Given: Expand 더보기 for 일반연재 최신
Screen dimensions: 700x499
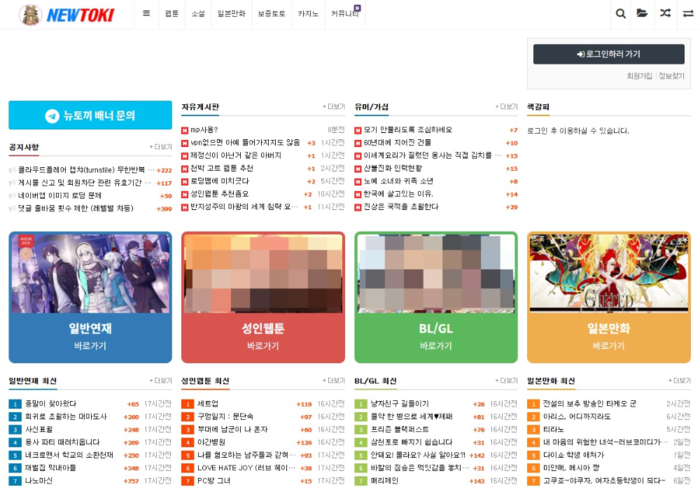Looking at the screenshot, I should 160,381.
